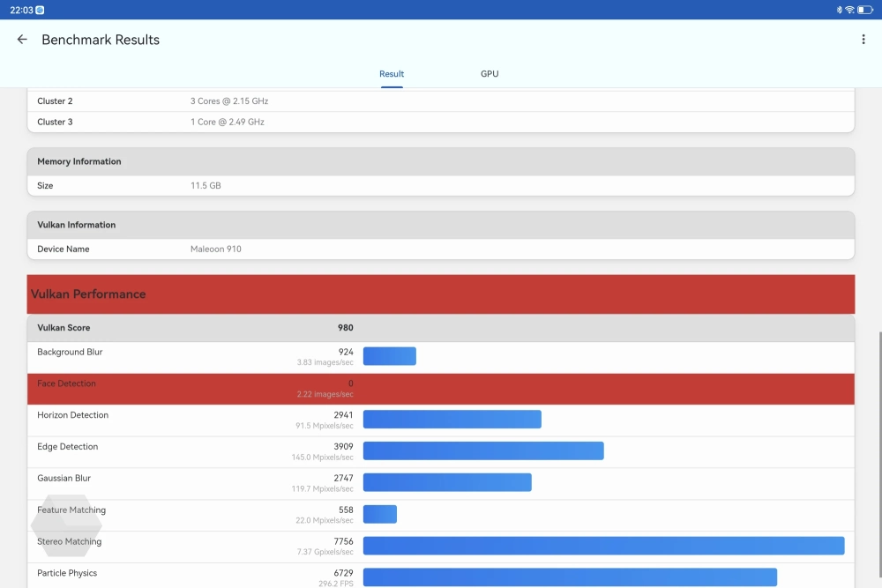
Task: Click the Edge Detection score bar
Action: coord(483,451)
